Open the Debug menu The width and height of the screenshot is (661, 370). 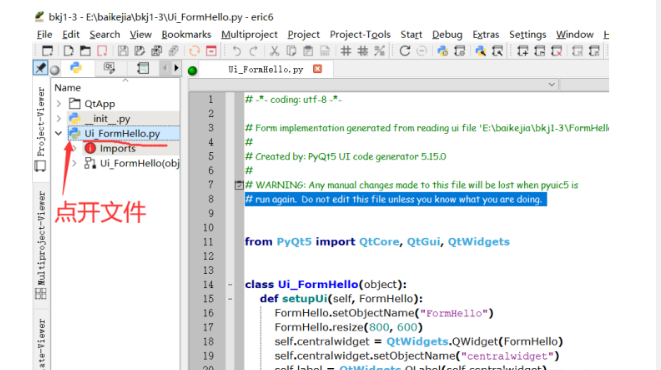pos(447,35)
